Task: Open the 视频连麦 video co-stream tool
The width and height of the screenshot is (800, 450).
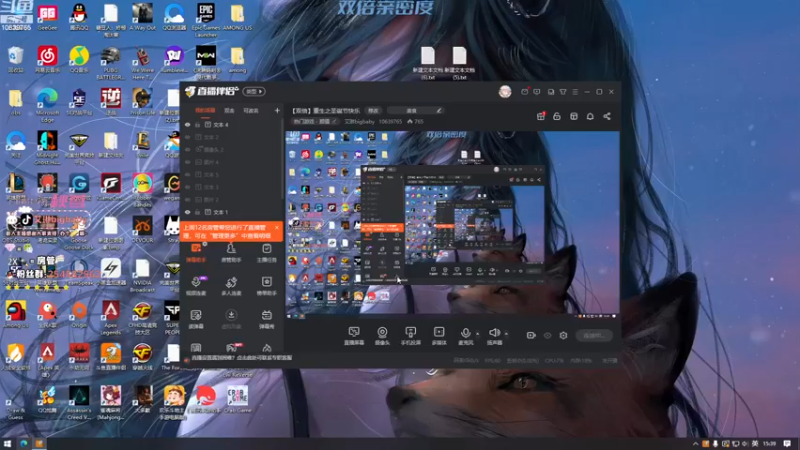Action: [196, 286]
